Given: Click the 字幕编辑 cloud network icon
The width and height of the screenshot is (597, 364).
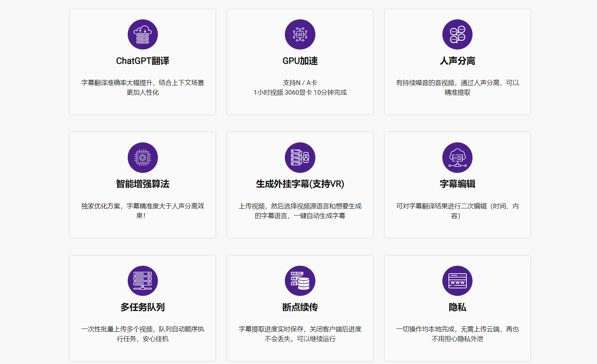Looking at the screenshot, I should (457, 157).
